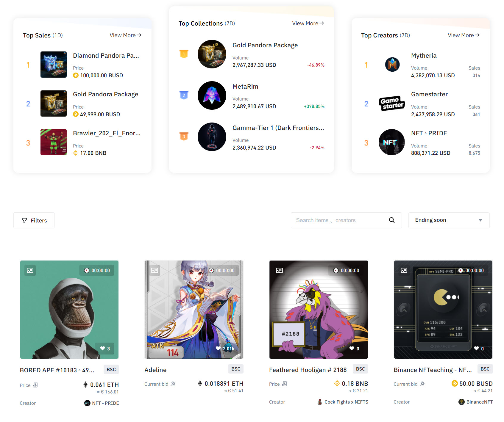Click NFT PRIDE creator avatar under BORED APE
Viewport: 504px width, 422px height.
click(87, 403)
